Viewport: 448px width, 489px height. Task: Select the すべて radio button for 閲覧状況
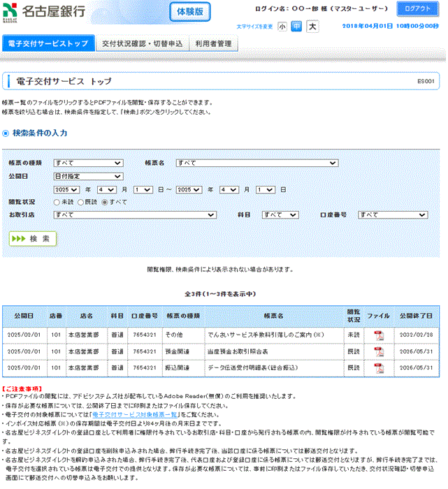[x=105, y=203]
